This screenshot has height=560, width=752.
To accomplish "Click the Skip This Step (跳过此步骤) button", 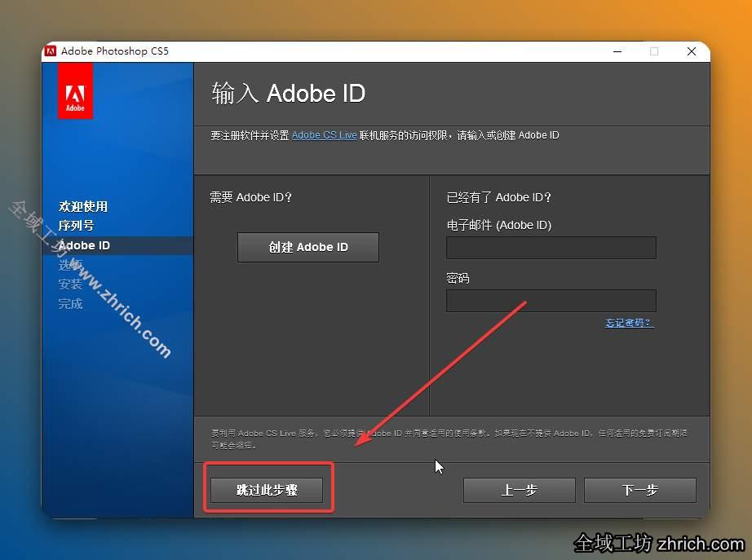I will [x=267, y=490].
